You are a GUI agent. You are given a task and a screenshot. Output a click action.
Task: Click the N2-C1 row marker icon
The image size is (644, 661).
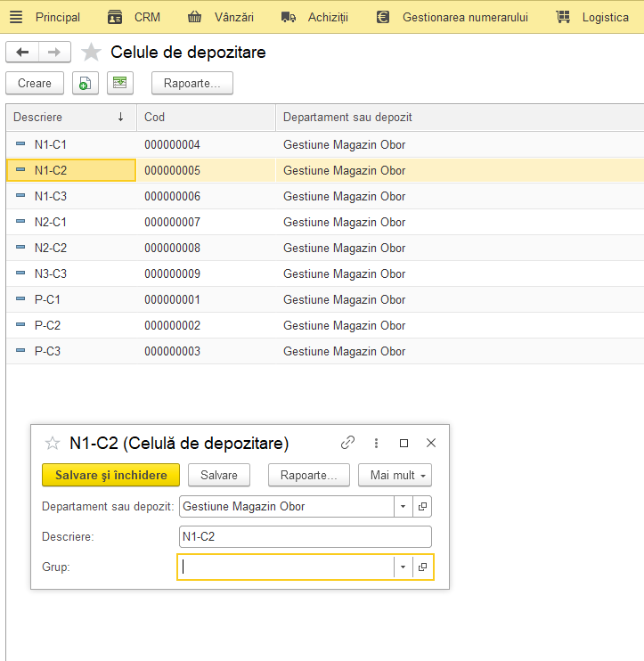click(20, 221)
